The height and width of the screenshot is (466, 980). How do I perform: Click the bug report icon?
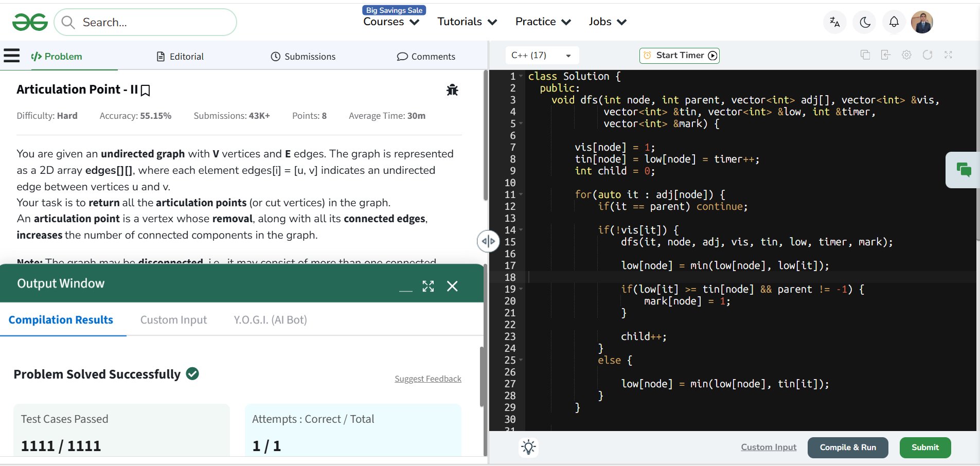452,90
